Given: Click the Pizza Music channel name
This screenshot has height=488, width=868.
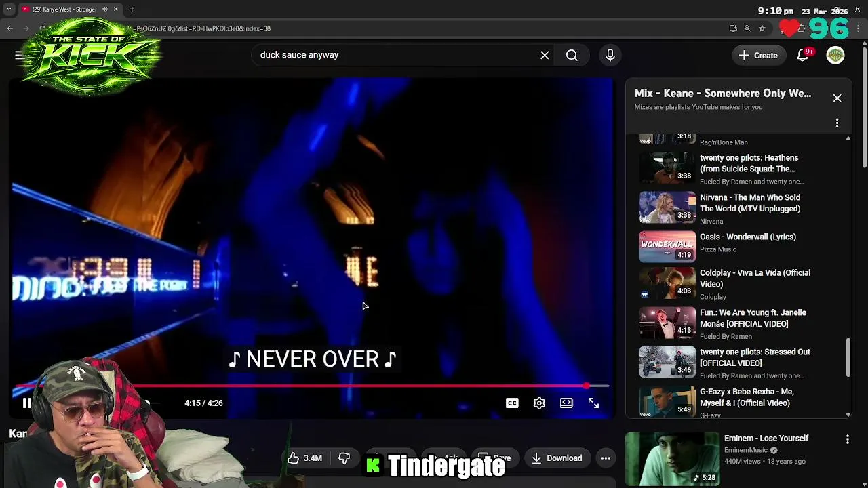Looking at the screenshot, I should [718, 249].
